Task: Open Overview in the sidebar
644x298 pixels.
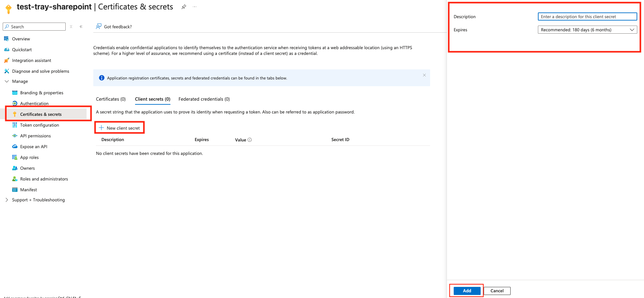Action: 21,39
